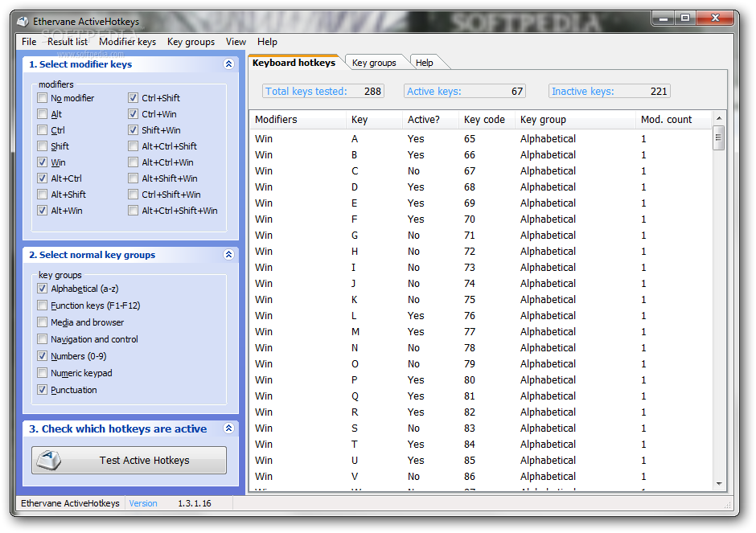
Task: Sort by the Modifiers column header
Action: (x=298, y=120)
